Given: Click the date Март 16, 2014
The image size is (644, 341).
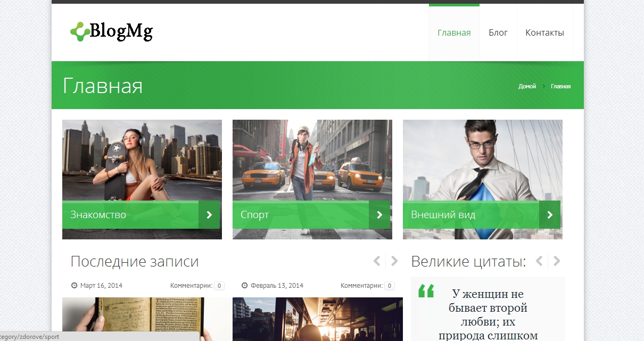Looking at the screenshot, I should click(x=101, y=286).
